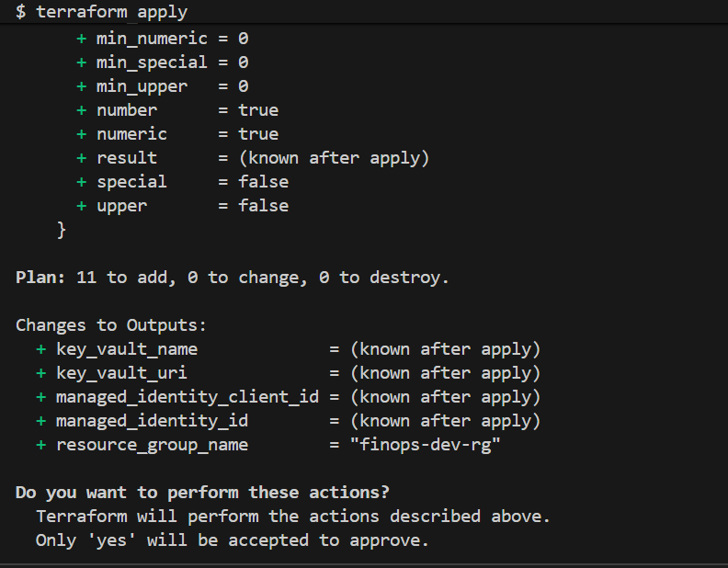The width and height of the screenshot is (728, 568).
Task: Click the "numeric = true" line
Action: tap(176, 134)
